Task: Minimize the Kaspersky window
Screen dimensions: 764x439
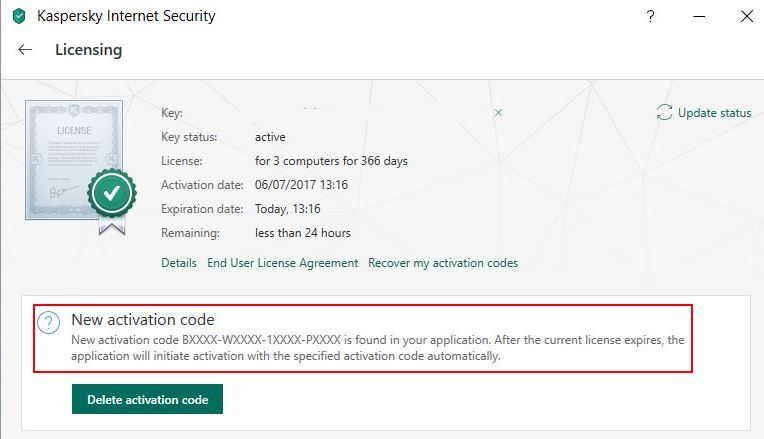Action: tap(699, 17)
